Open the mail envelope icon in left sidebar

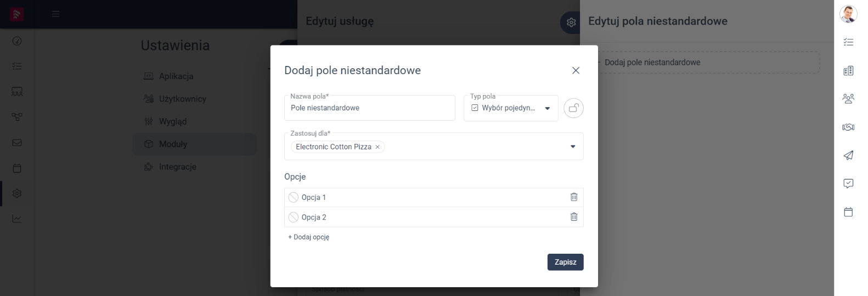click(17, 143)
